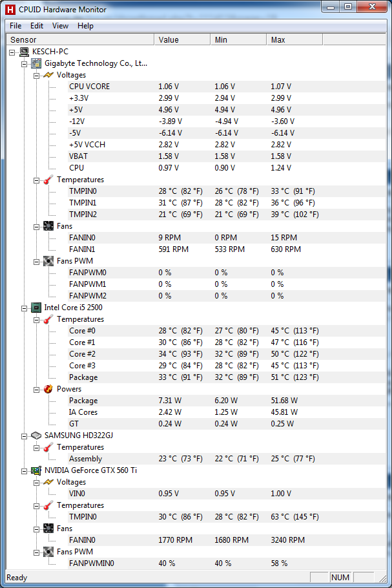392x588 pixels.
Task: Click the HWMonitor app icon in title bar
Action: [x=10, y=10]
